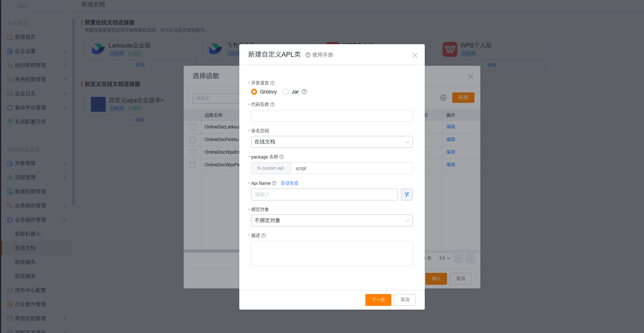The height and width of the screenshot is (333, 644).
Task: Click the help icon beside 开发语言
Action: pyautogui.click(x=272, y=83)
